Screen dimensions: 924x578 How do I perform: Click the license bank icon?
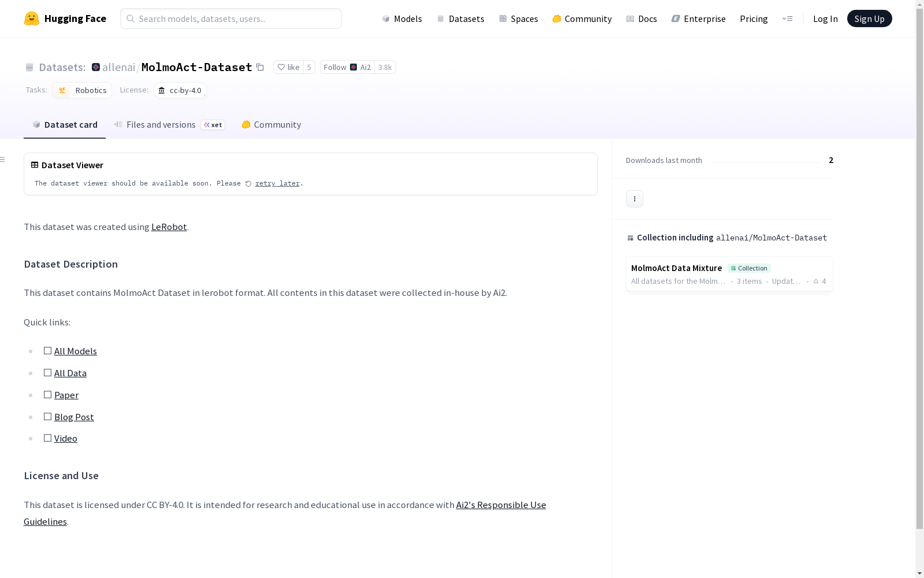(162, 90)
